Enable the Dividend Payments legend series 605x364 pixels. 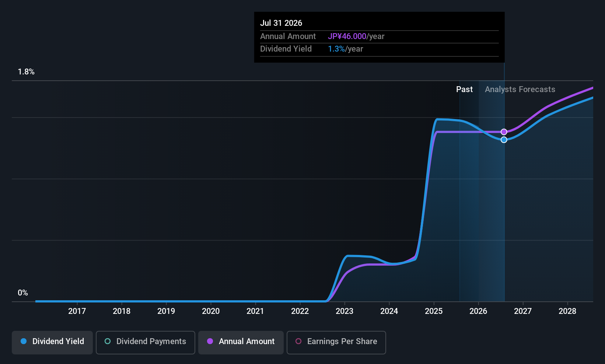[x=145, y=343]
